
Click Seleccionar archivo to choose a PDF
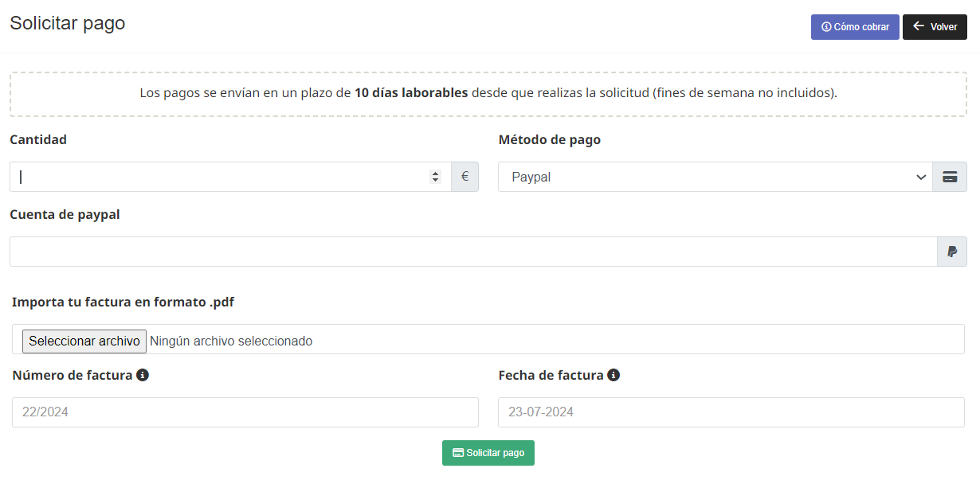point(84,341)
